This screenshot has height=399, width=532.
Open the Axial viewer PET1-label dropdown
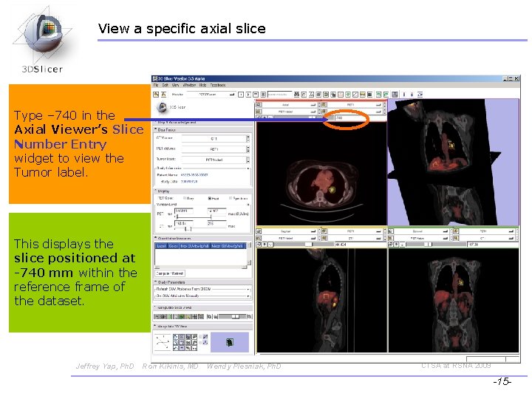point(289,112)
